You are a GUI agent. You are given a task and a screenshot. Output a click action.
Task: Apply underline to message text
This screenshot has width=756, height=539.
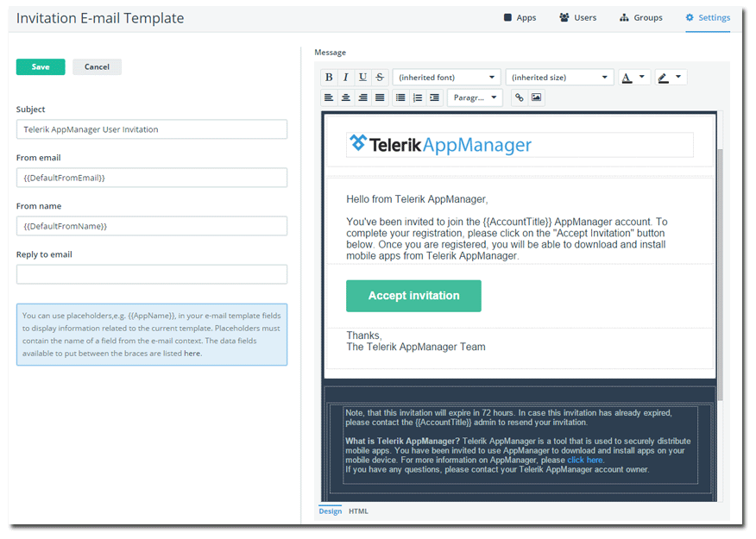(362, 77)
